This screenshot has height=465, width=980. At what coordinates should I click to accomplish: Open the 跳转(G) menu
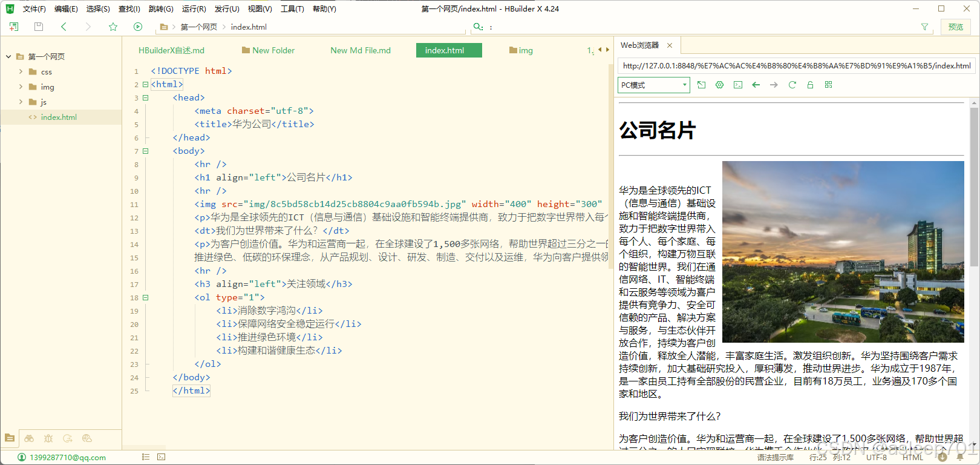point(161,9)
